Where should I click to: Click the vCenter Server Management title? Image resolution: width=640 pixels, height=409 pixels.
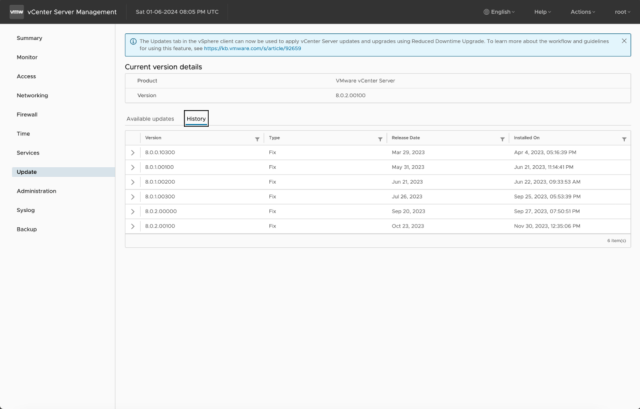click(x=72, y=12)
